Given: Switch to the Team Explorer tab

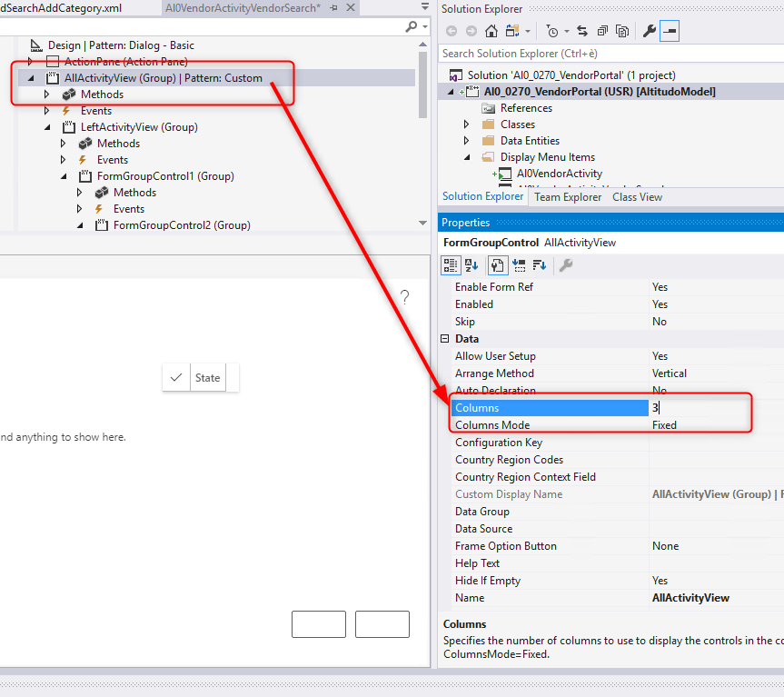Looking at the screenshot, I should tap(568, 197).
